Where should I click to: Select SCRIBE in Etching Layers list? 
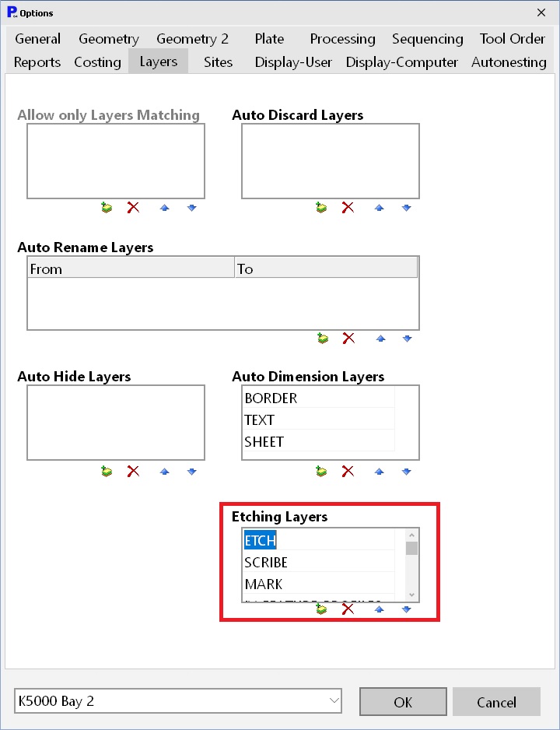[319, 563]
